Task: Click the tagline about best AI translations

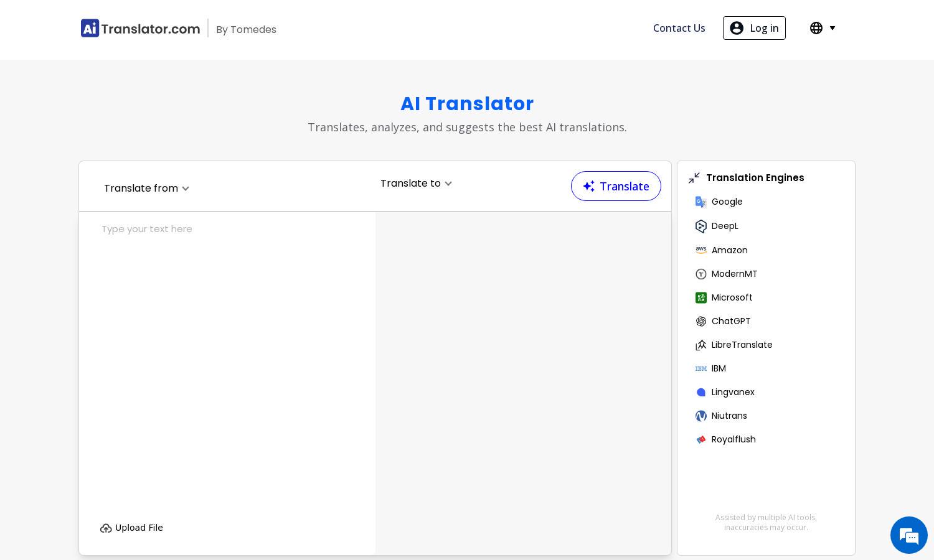Action: click(x=467, y=128)
